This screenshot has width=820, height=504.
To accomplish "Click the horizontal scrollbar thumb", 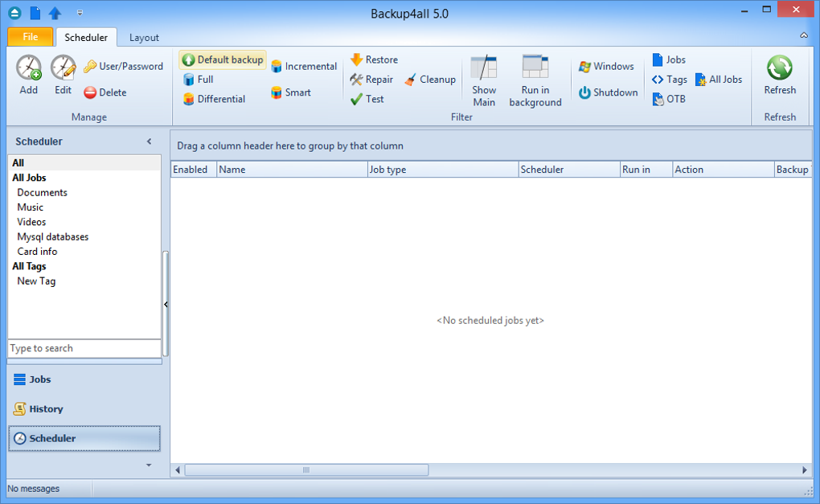I will point(306,470).
